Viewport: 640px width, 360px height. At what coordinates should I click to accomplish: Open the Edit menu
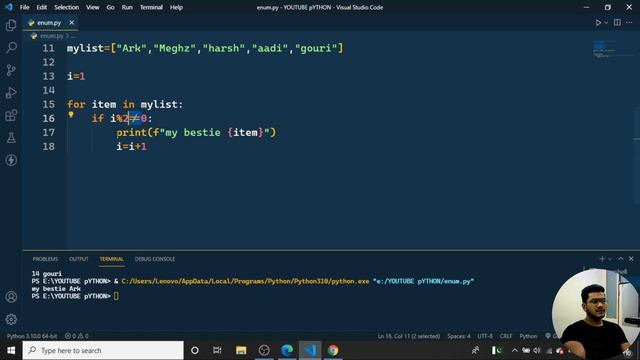tap(42, 7)
